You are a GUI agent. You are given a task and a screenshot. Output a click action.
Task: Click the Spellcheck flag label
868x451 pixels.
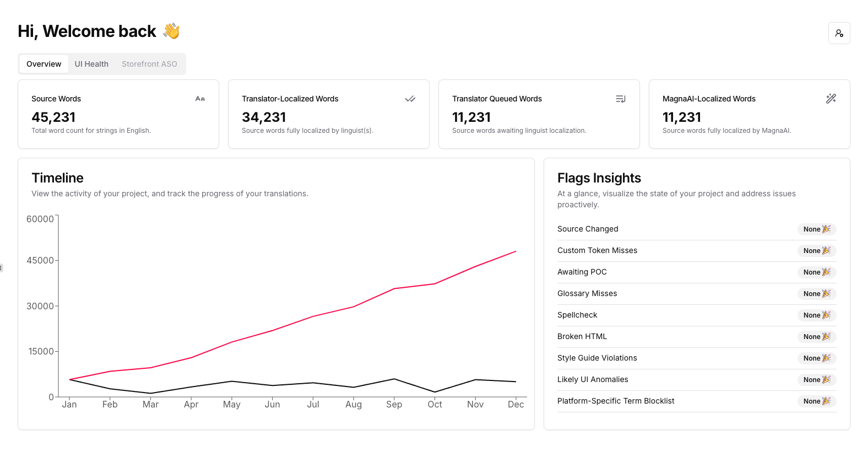(577, 315)
